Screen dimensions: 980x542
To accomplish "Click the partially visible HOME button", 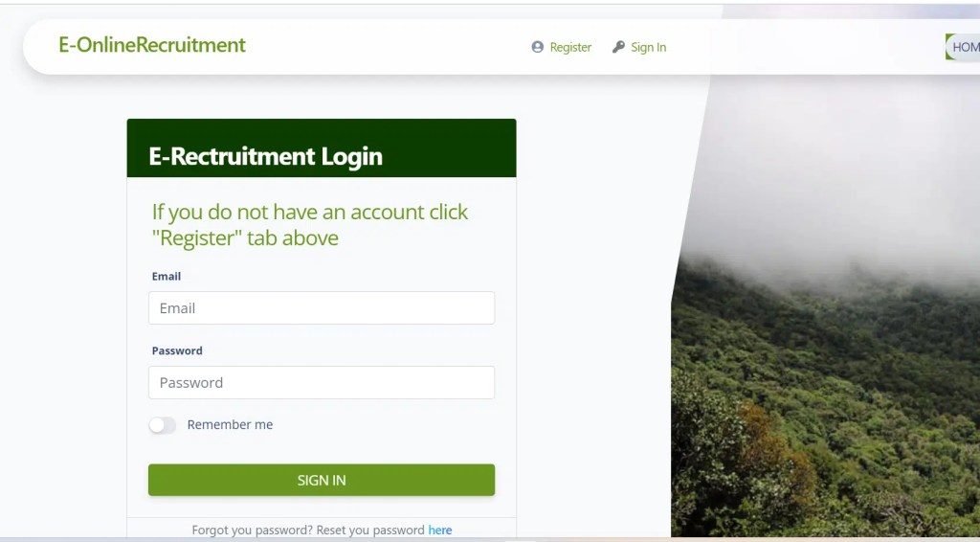I will click(963, 47).
